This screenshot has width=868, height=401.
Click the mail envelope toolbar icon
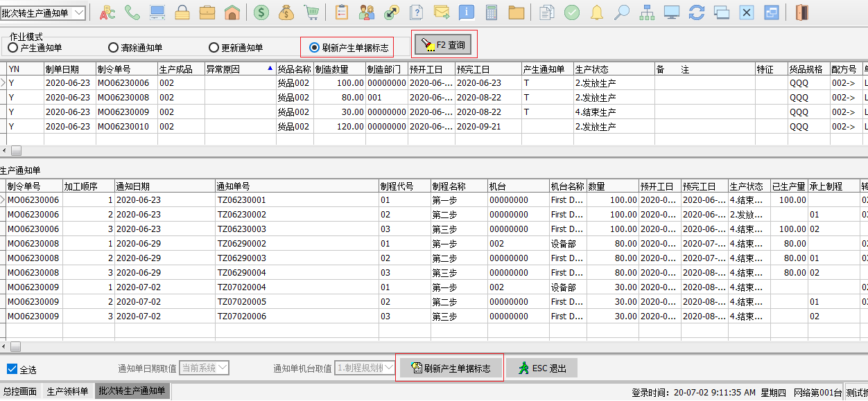tap(442, 12)
